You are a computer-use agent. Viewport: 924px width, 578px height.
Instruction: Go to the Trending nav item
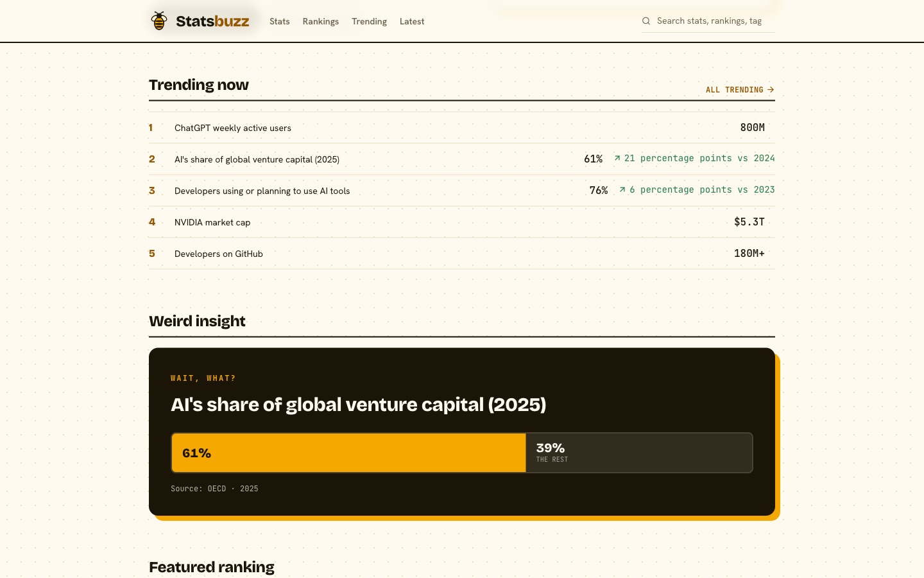pos(369,21)
